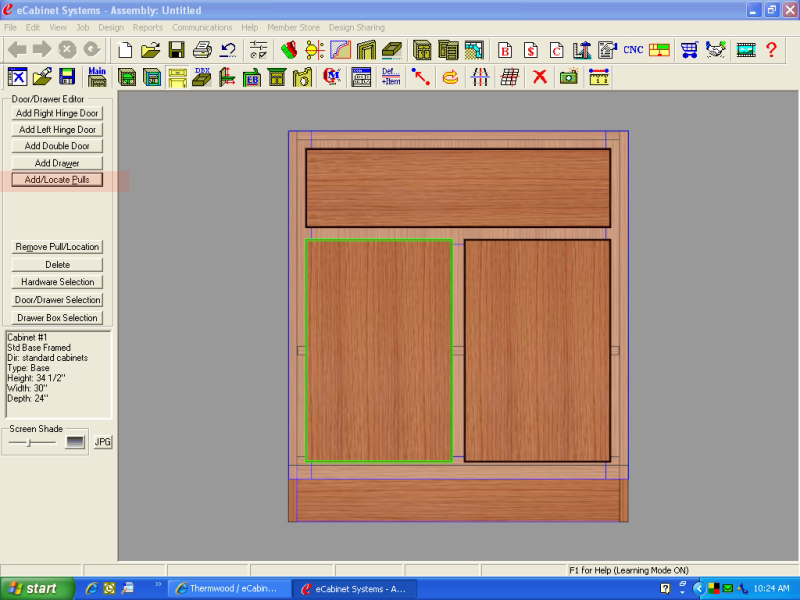Click the profile molding editor icon
The height and width of the screenshot is (600, 800).
click(x=340, y=50)
